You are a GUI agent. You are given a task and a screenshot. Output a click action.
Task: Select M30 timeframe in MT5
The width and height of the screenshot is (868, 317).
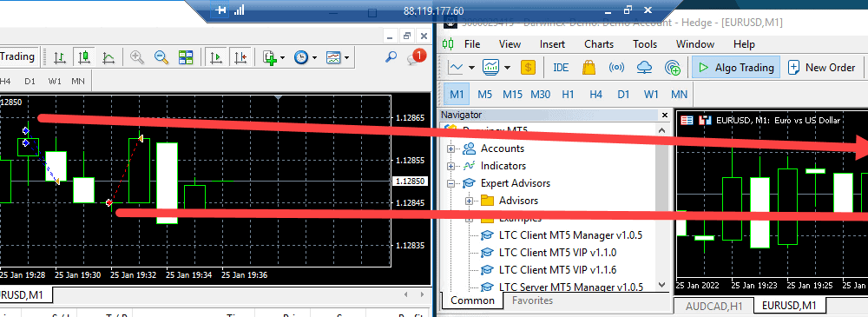pyautogui.click(x=540, y=94)
